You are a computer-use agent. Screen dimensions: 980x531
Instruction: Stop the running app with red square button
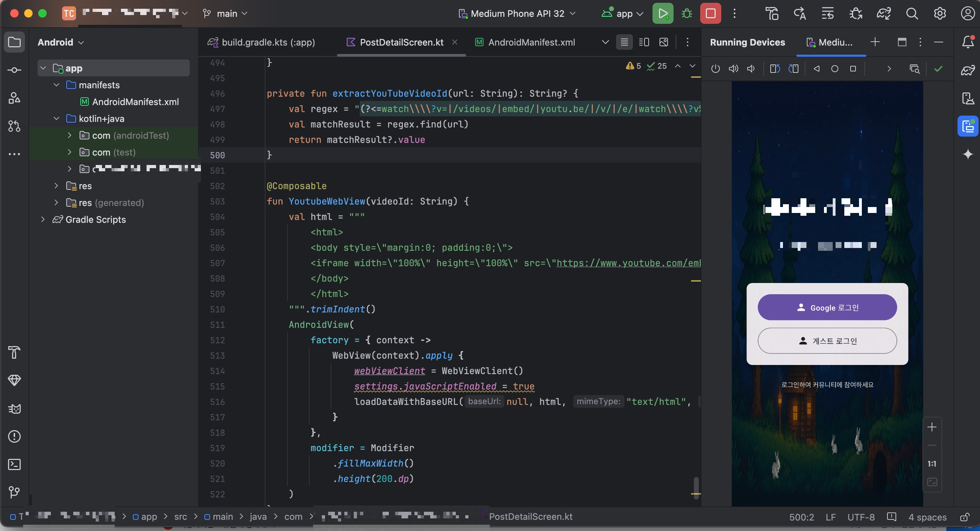point(710,14)
